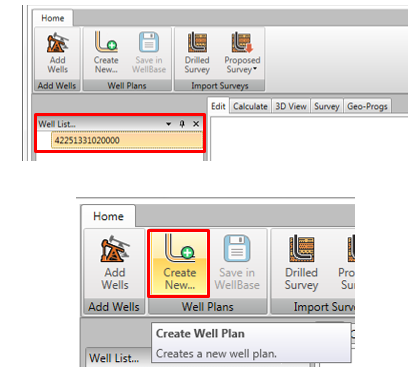Viewport: 417px width, 378px height.
Task: Open Proposed Survey dropdown in upper ribbon
Action: (x=242, y=53)
